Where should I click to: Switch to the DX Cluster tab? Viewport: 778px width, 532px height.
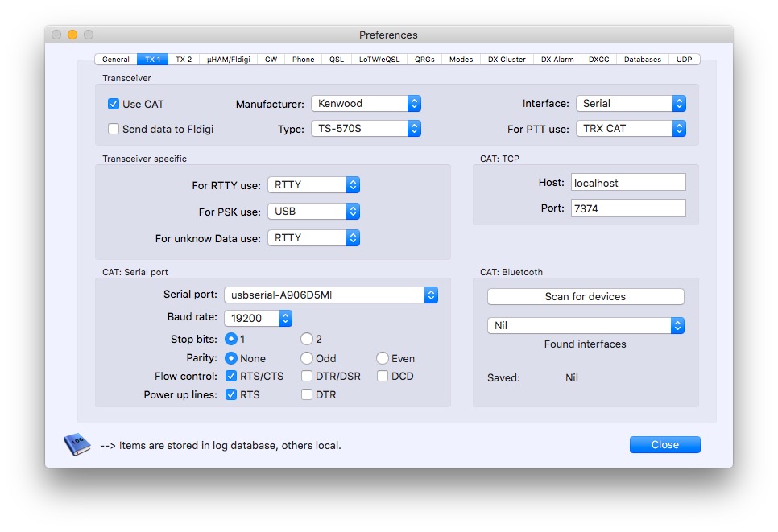tap(507, 60)
